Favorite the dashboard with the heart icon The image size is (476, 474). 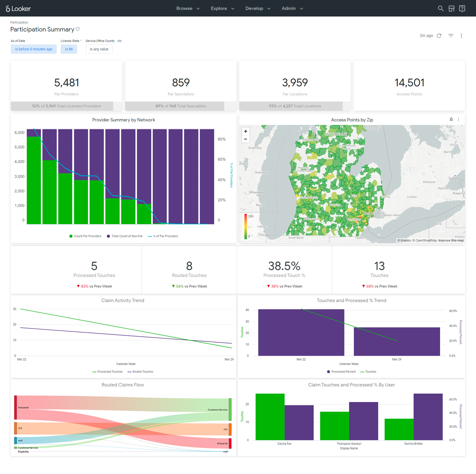78,29
